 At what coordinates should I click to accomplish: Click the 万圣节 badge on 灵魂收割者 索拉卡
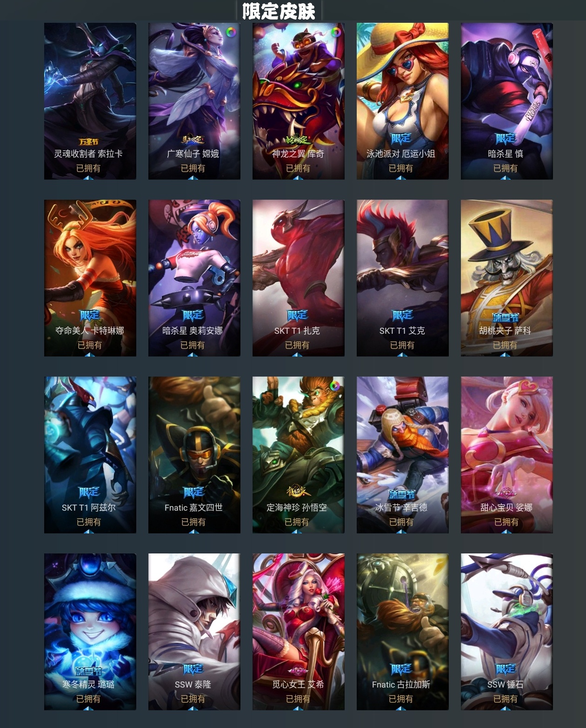point(88,142)
